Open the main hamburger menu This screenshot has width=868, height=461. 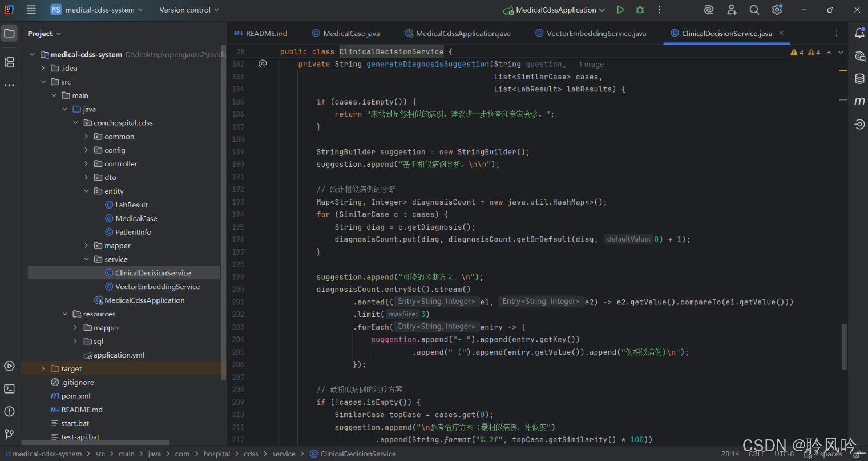coord(31,10)
